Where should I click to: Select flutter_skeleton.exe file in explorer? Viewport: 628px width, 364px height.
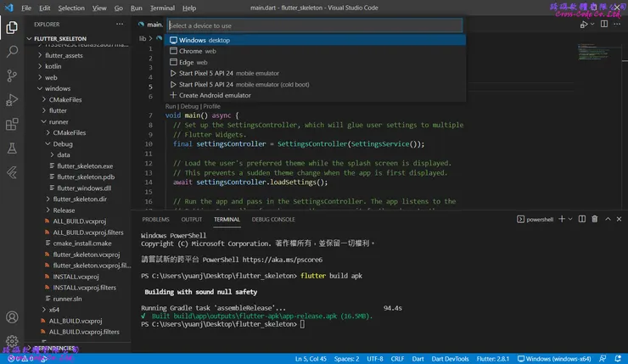point(85,165)
